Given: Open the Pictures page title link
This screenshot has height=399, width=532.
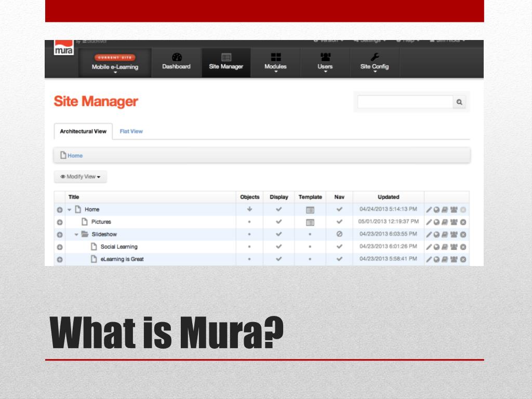Looking at the screenshot, I should tap(101, 222).
